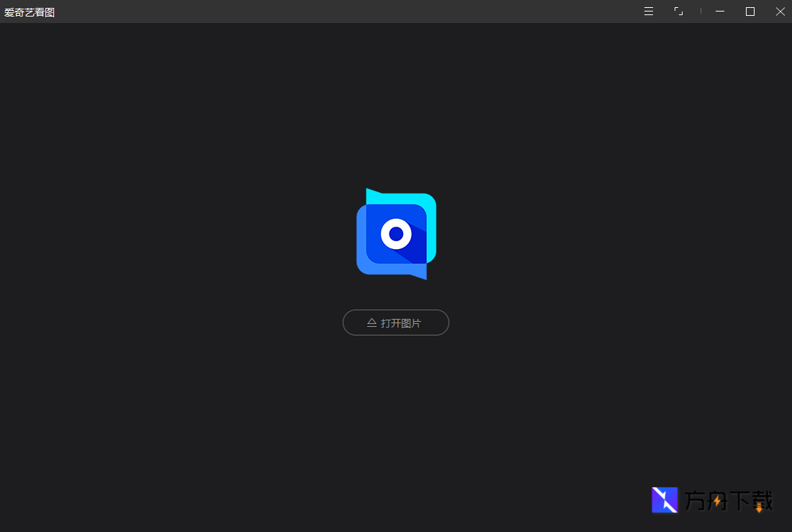Enter fullscreen mode via corner-brackets icon
This screenshot has width=792, height=532.
click(678, 12)
